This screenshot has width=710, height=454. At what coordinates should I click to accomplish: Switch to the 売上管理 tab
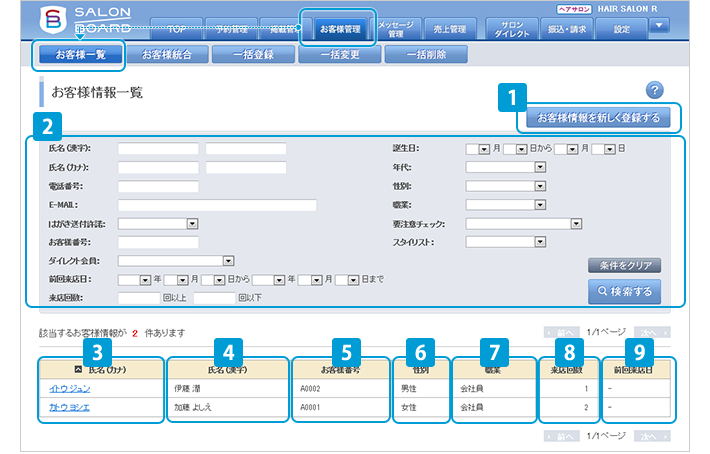click(x=452, y=29)
